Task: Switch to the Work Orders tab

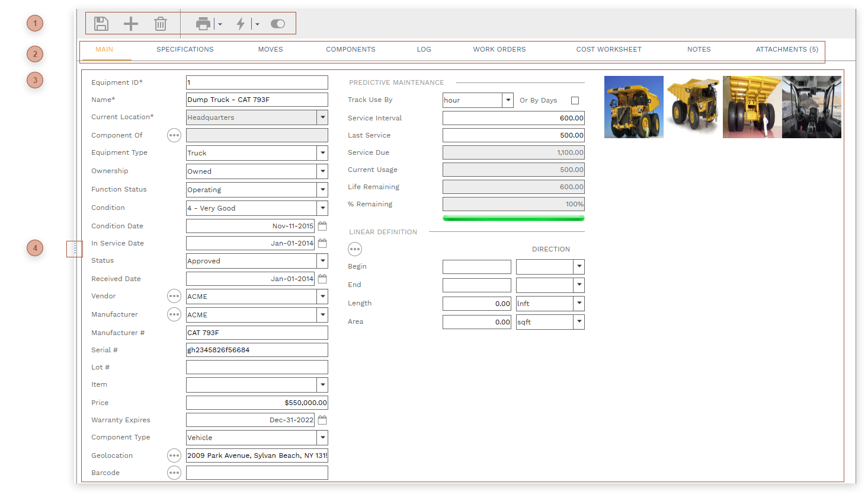Action: pos(499,50)
